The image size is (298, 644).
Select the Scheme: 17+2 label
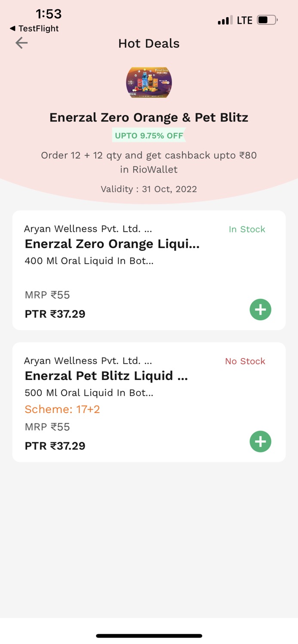tap(62, 409)
